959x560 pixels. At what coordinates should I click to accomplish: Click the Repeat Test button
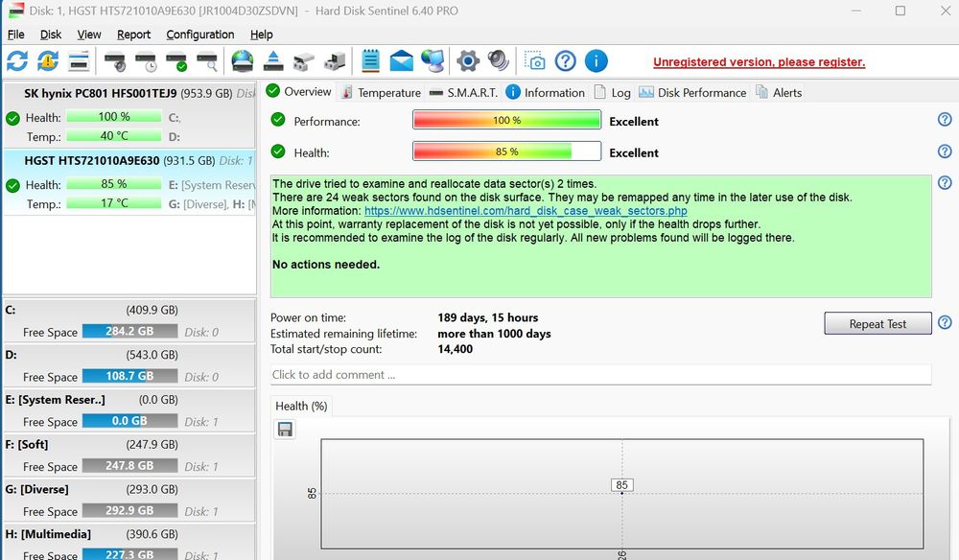click(877, 323)
